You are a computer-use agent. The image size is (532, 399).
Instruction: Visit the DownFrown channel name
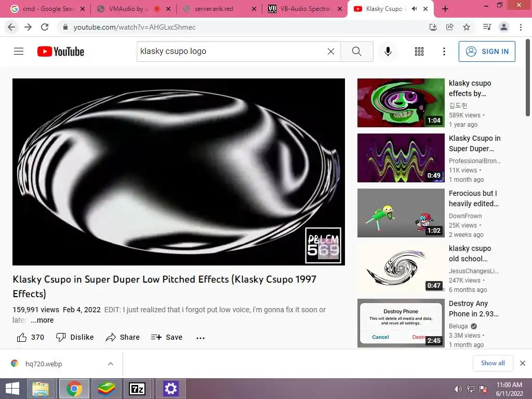[x=465, y=216]
